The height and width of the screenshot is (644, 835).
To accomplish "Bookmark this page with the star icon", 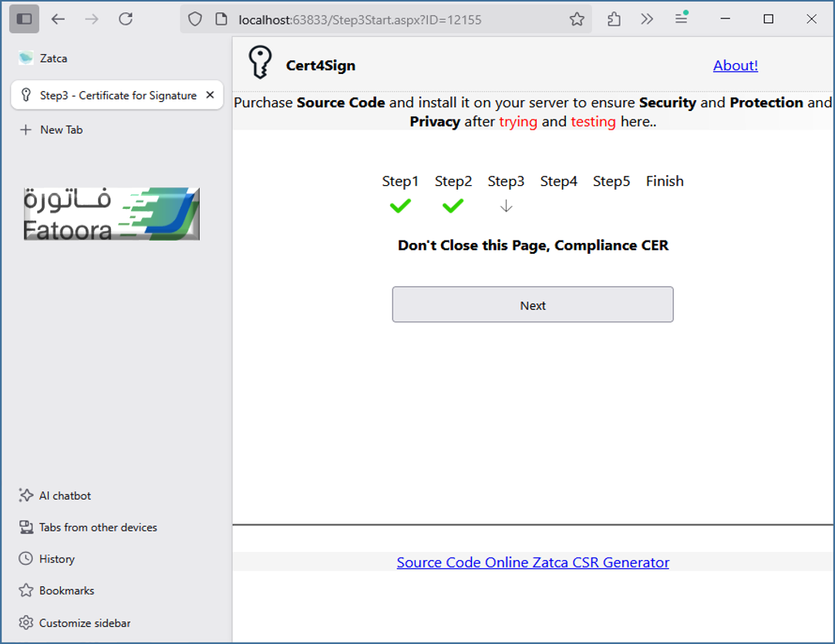I will pos(577,19).
